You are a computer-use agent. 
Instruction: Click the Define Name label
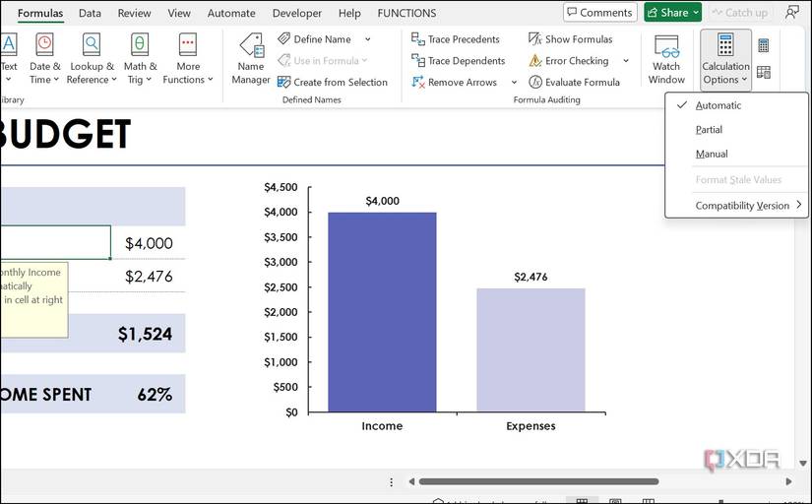pyautogui.click(x=322, y=39)
